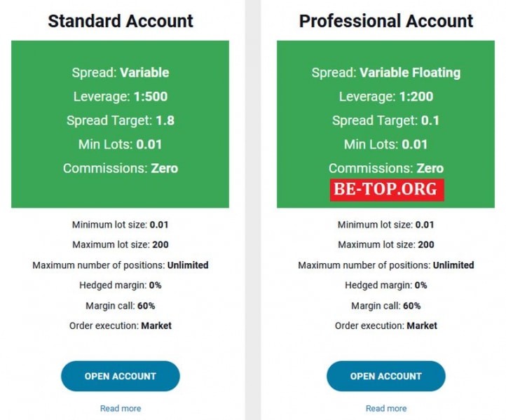Click Spread: Variable Floating text
Screen dimensions: 506x420
(386, 73)
